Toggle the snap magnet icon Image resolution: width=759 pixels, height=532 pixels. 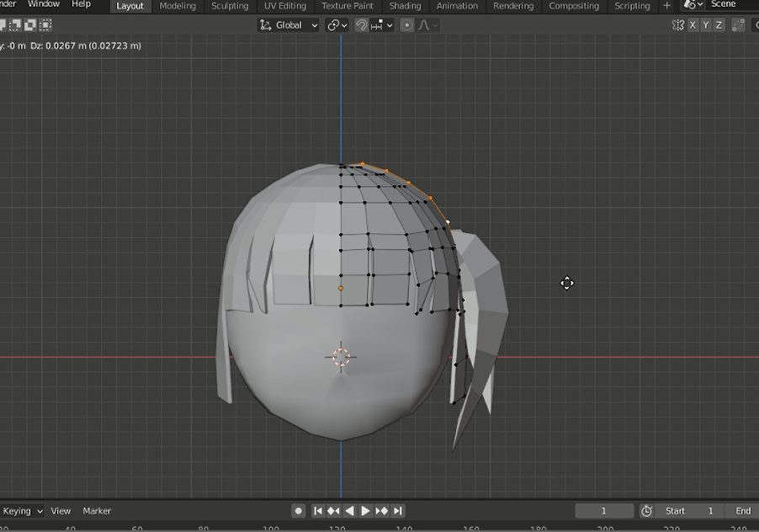[361, 25]
